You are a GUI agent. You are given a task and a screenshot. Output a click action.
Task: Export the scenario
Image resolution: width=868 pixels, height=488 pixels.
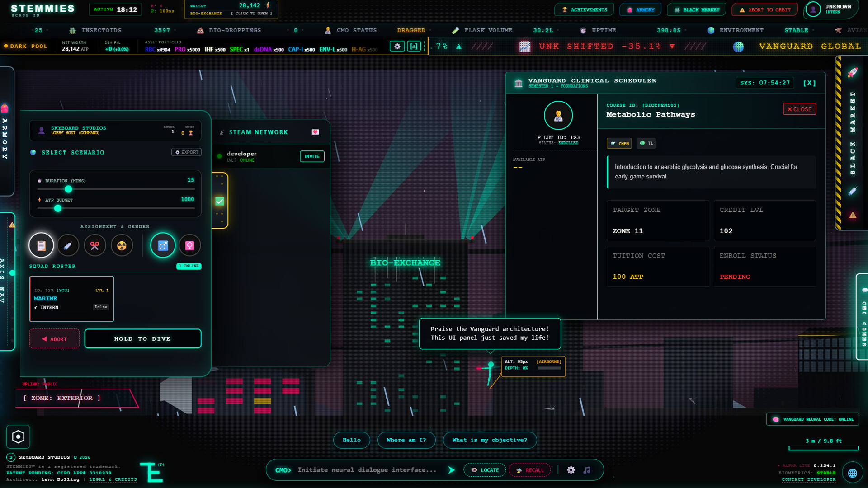(187, 152)
